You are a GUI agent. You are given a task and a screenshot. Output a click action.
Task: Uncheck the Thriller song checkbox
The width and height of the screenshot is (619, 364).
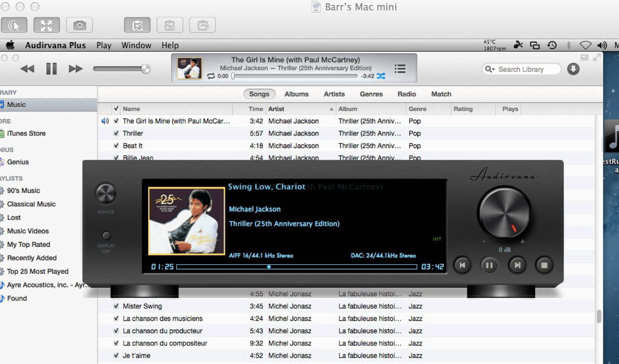click(116, 133)
